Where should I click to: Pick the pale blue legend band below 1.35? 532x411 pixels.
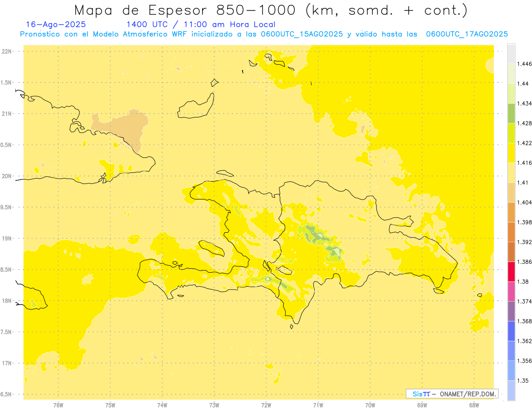[511, 391]
